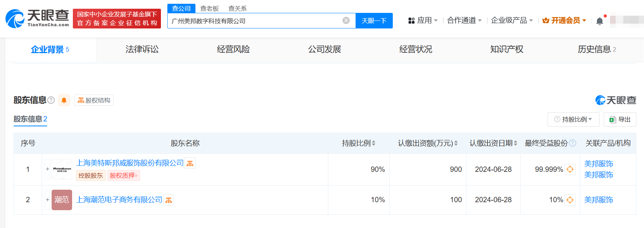Image resolution: width=644 pixels, height=228 pixels.
Task: Click the help icon beside 股东信息 heading
Action: pyautogui.click(x=51, y=100)
